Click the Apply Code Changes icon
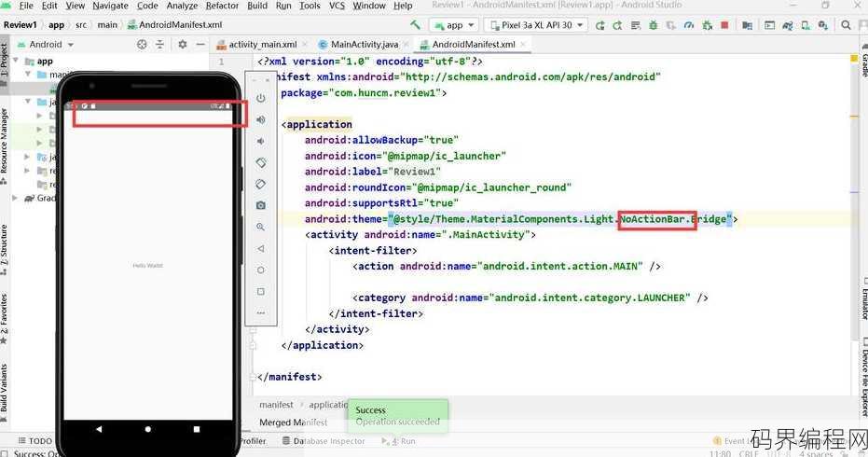The height and width of the screenshot is (457, 868). point(636,25)
